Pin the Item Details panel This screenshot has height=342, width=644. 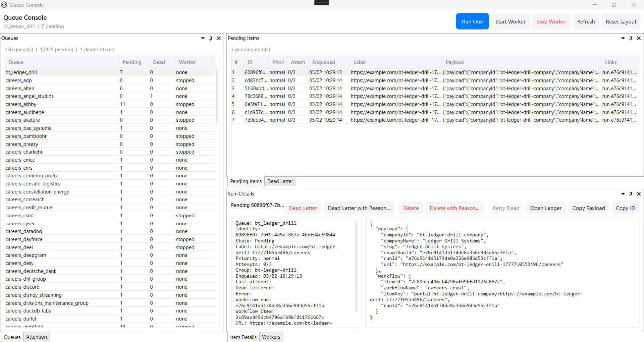(x=631, y=194)
